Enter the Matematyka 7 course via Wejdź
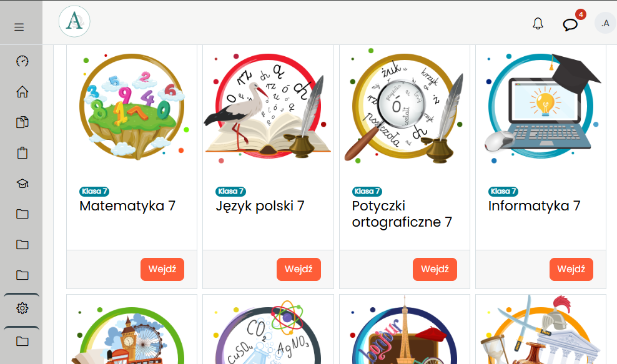This screenshot has height=364, width=617. (x=162, y=269)
